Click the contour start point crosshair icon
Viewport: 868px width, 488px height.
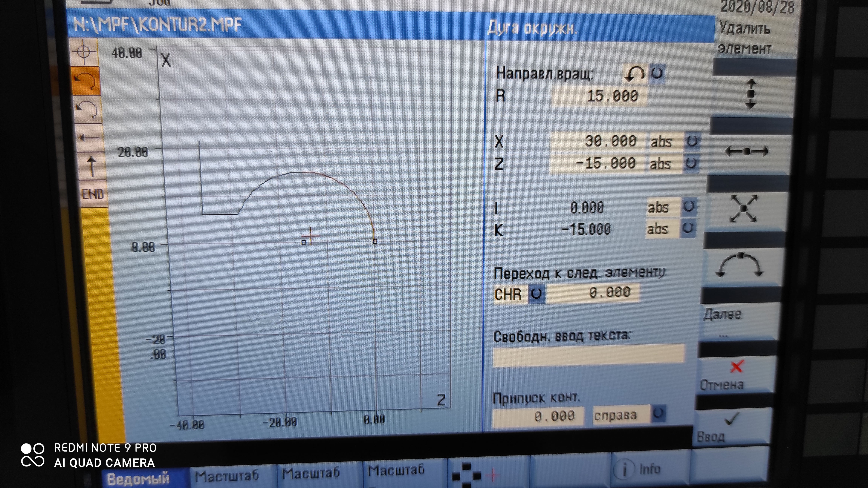(x=84, y=52)
